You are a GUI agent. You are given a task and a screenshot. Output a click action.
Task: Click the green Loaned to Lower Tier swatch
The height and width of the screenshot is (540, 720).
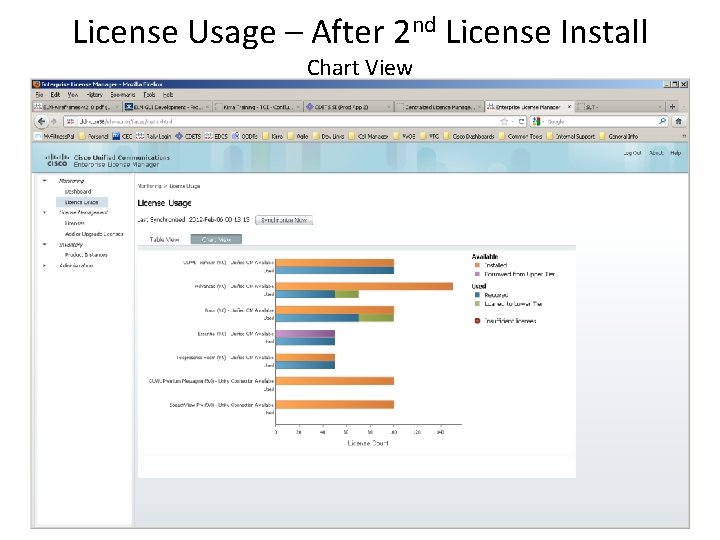coord(477,304)
